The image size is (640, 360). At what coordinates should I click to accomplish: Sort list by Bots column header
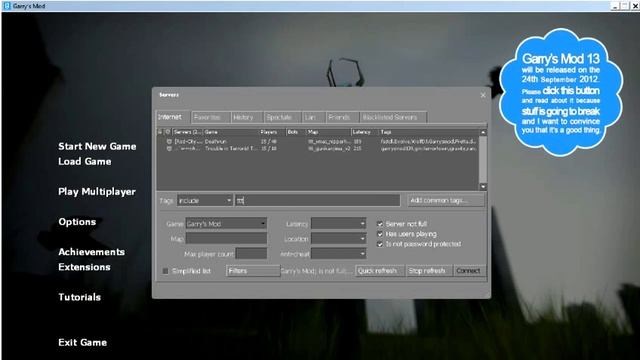tap(296, 132)
